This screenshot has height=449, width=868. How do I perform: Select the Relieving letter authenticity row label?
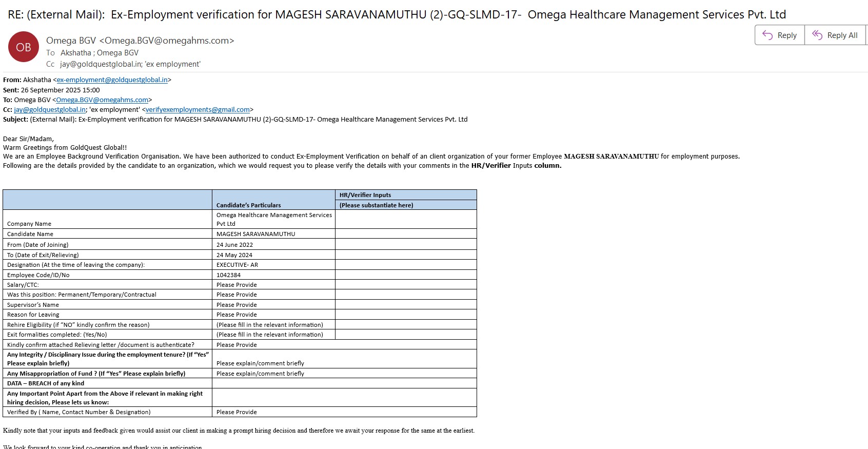click(101, 345)
